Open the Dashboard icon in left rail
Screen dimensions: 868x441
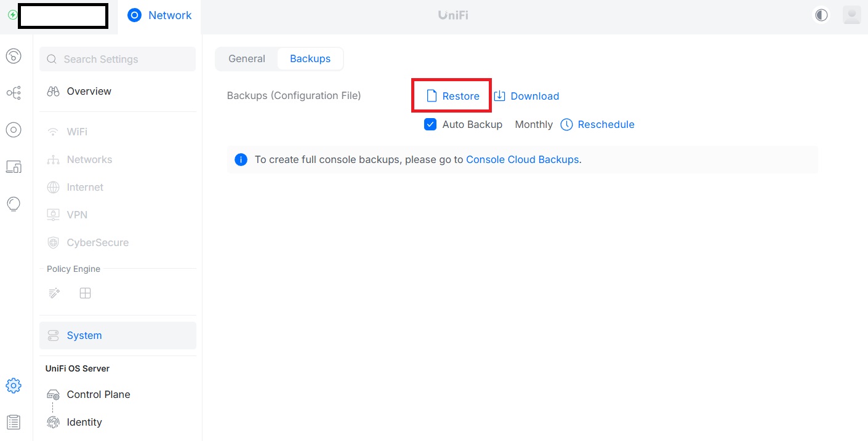click(x=14, y=56)
